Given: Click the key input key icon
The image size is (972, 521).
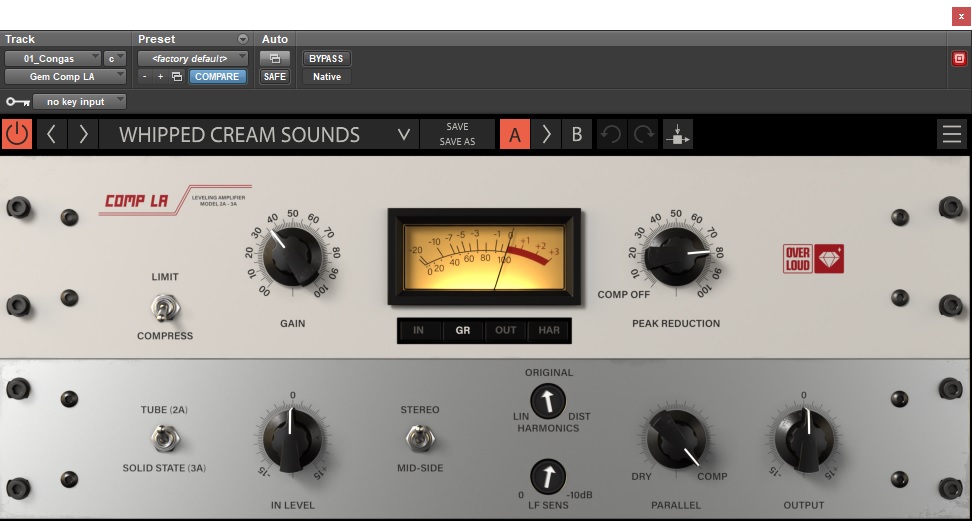Looking at the screenshot, I should tap(17, 102).
